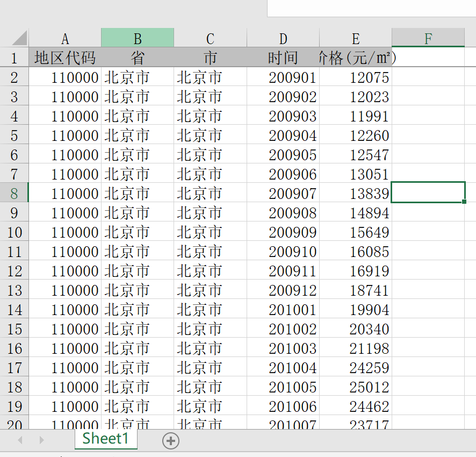Click the 时间 header cell
Image resolution: width=476 pixels, height=457 pixels.
pyautogui.click(x=283, y=58)
